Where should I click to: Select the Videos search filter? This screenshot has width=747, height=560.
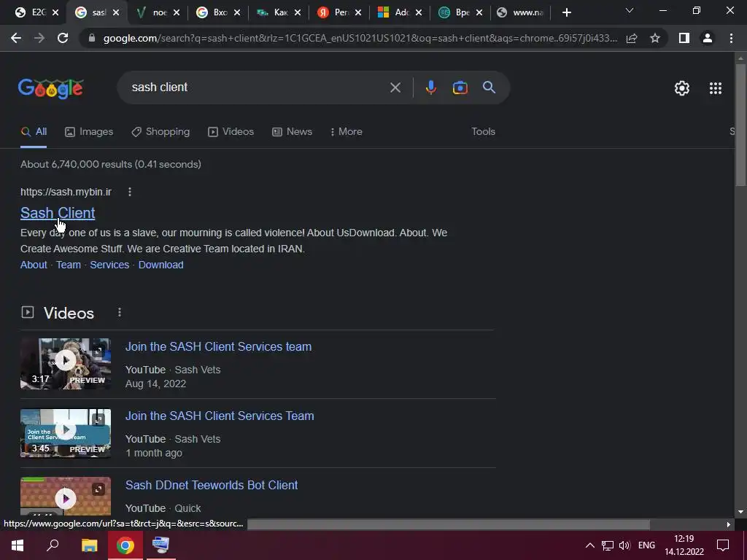[x=231, y=131]
